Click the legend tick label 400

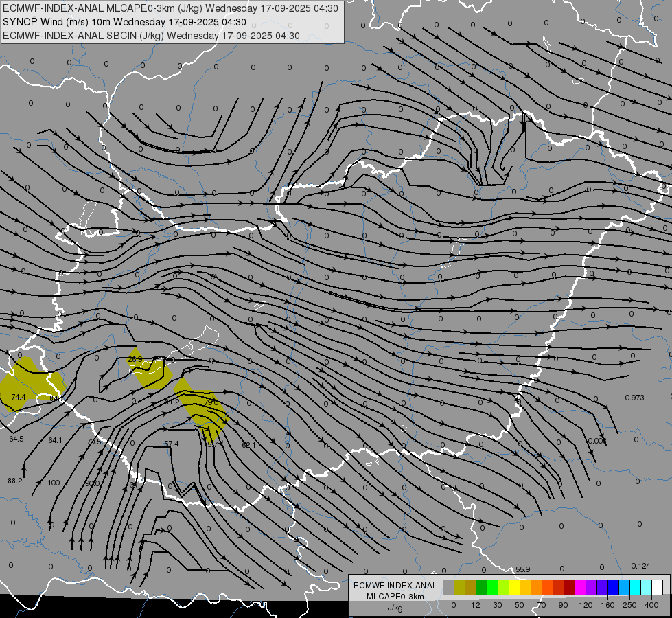(651, 605)
